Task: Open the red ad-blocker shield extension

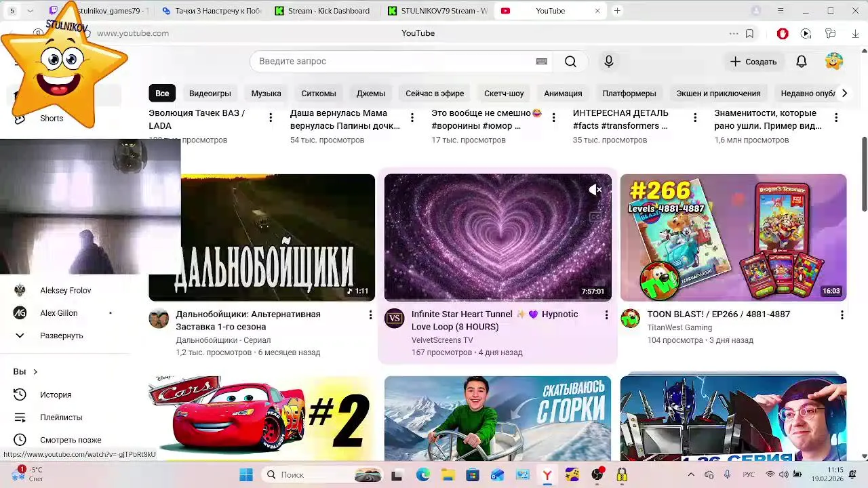Action: pyautogui.click(x=783, y=33)
